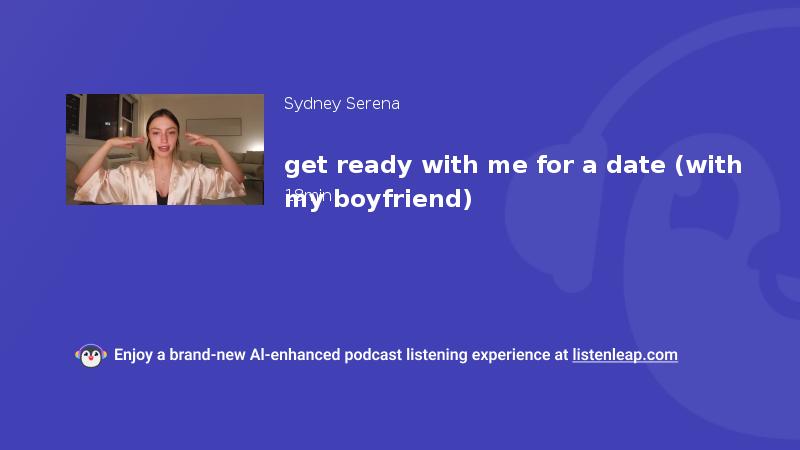The width and height of the screenshot is (800, 450).
Task: Click the word "date" in the title
Action: [x=636, y=165]
